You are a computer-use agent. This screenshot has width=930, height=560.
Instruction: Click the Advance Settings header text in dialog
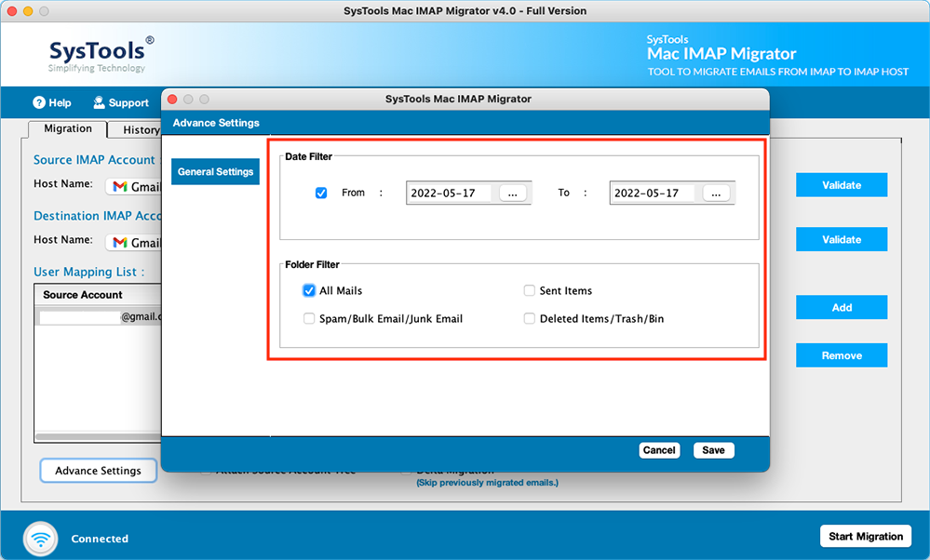(x=216, y=123)
